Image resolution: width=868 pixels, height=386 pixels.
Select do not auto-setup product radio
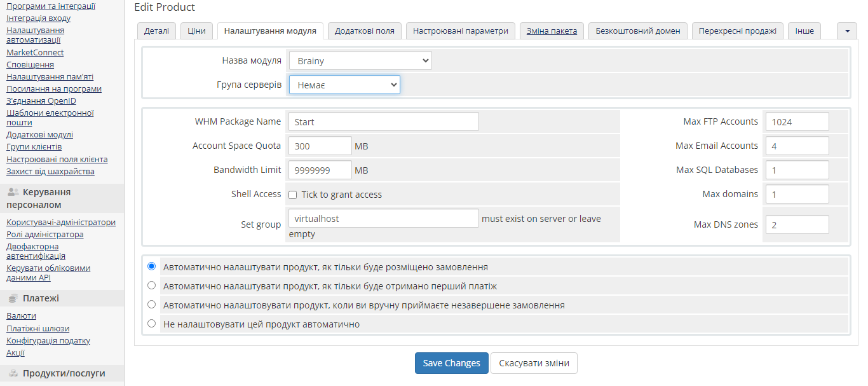point(151,324)
